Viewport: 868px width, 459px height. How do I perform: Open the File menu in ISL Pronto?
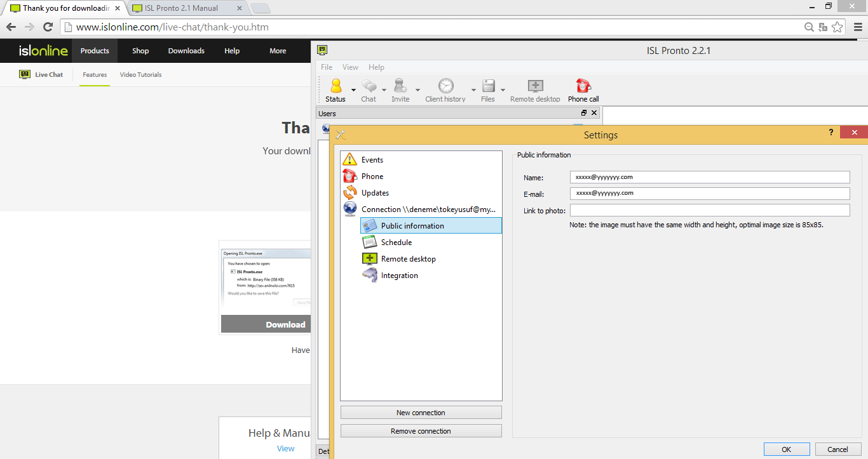327,67
